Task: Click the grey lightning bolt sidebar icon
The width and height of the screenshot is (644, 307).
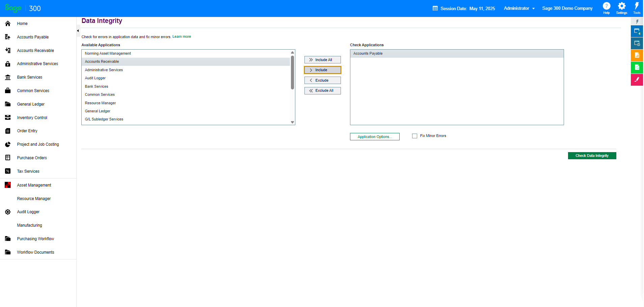Action: [x=638, y=22]
